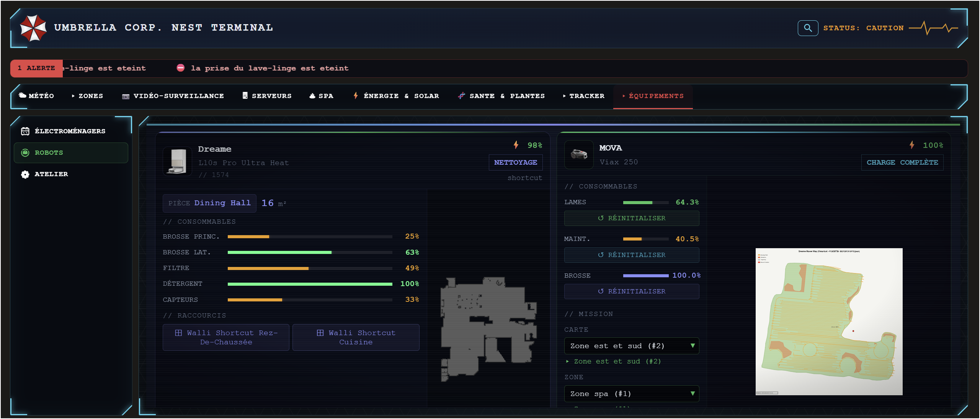Viewport: 980px width, 419px height.
Task: Click the Brosse Lat. 63% progress bar
Action: (310, 252)
